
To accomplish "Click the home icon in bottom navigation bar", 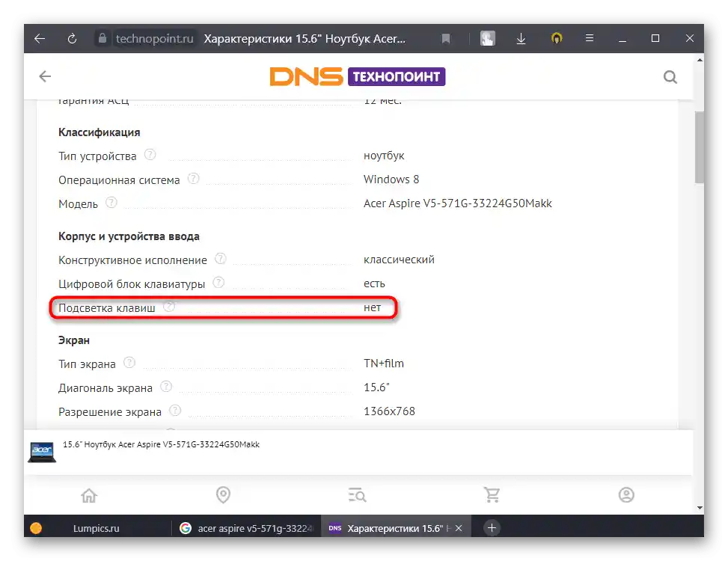I will [x=89, y=494].
